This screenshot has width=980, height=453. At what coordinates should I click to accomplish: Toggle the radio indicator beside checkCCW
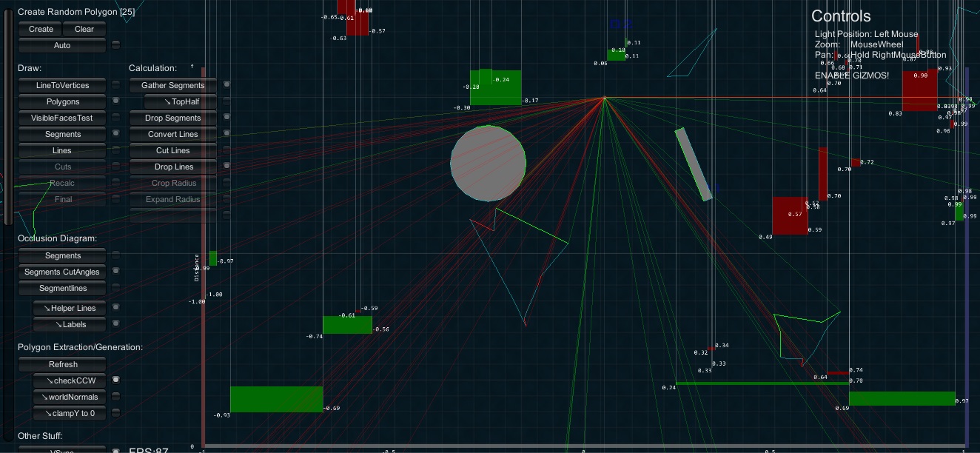tap(115, 380)
